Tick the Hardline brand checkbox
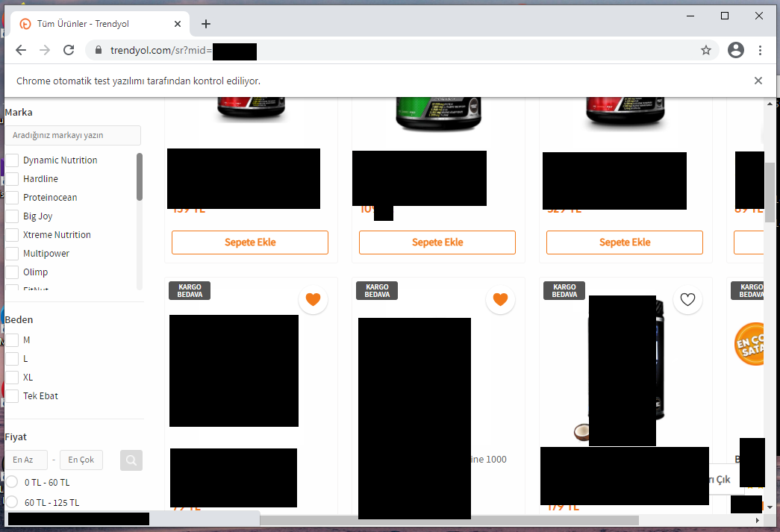The image size is (780, 532). coord(13,179)
